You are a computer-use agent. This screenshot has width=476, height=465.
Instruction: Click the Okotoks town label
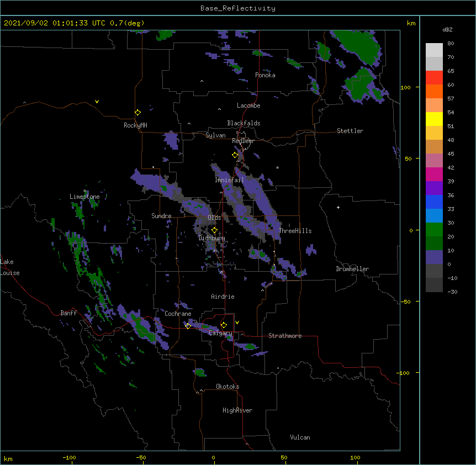tap(228, 387)
